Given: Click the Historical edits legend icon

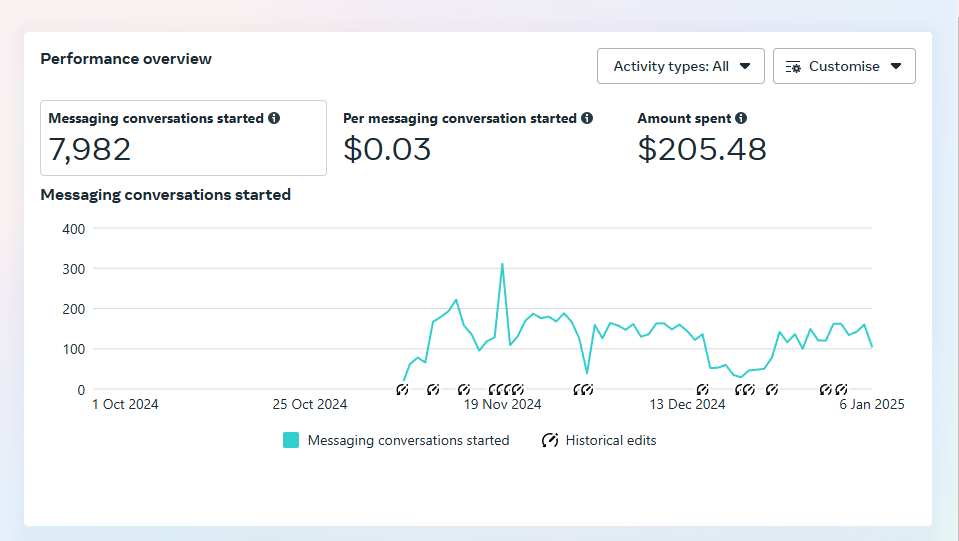Looking at the screenshot, I should click(x=549, y=440).
